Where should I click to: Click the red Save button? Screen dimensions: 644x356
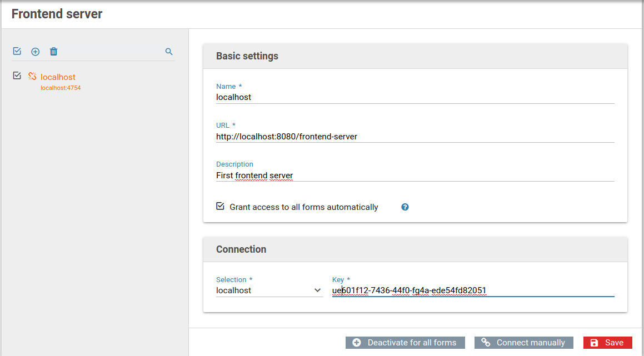pyautogui.click(x=607, y=343)
